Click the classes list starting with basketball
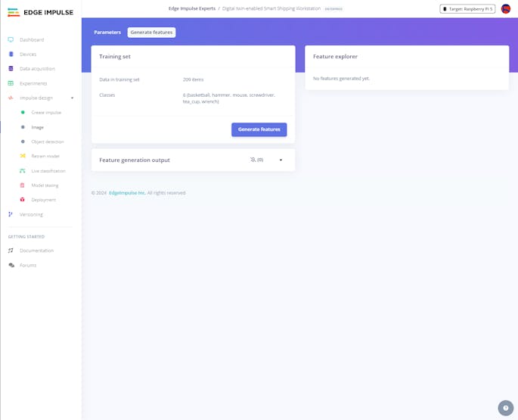The image size is (518, 420). (229, 98)
